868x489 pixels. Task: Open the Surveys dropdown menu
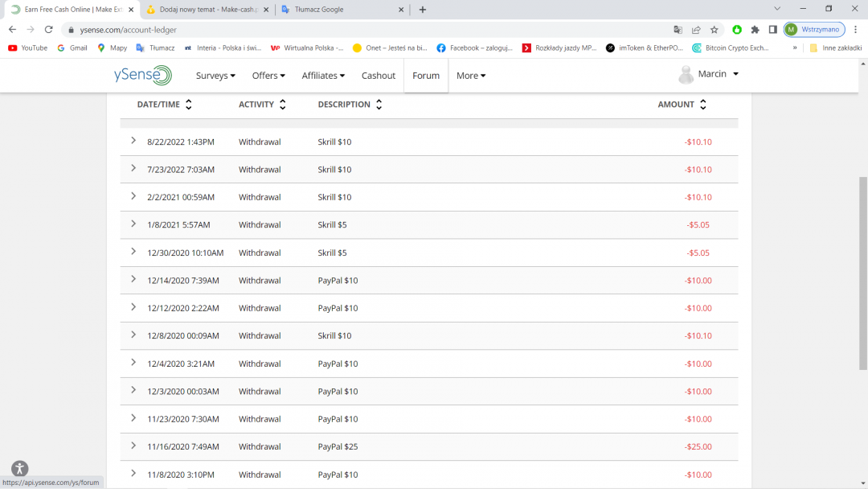[x=215, y=76]
